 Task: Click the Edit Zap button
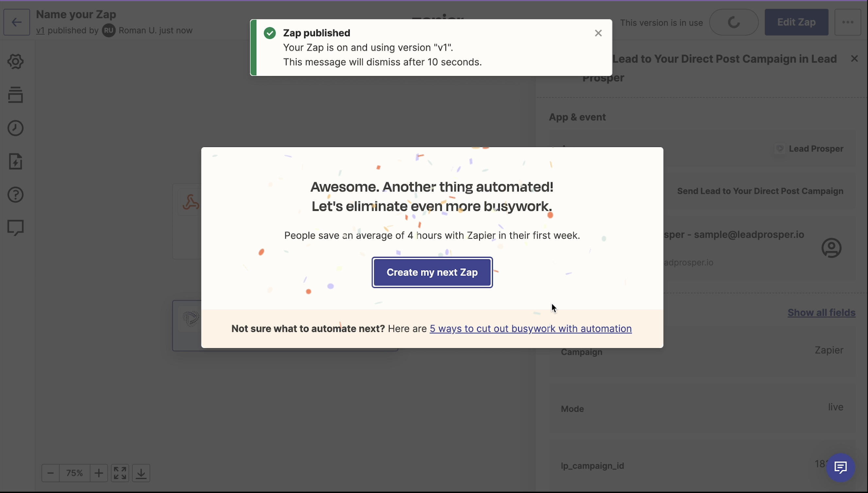796,22
